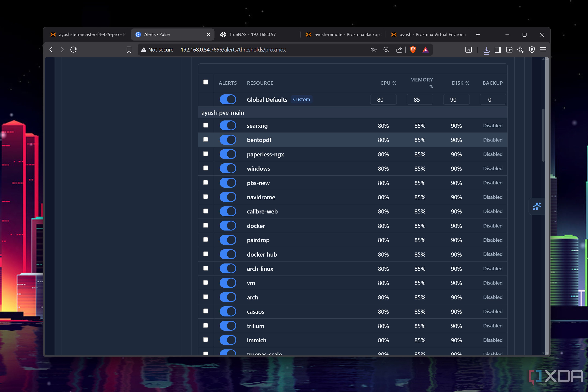Open the Pulse AI sparkle assistant button
The width and height of the screenshot is (588, 392).
(537, 206)
